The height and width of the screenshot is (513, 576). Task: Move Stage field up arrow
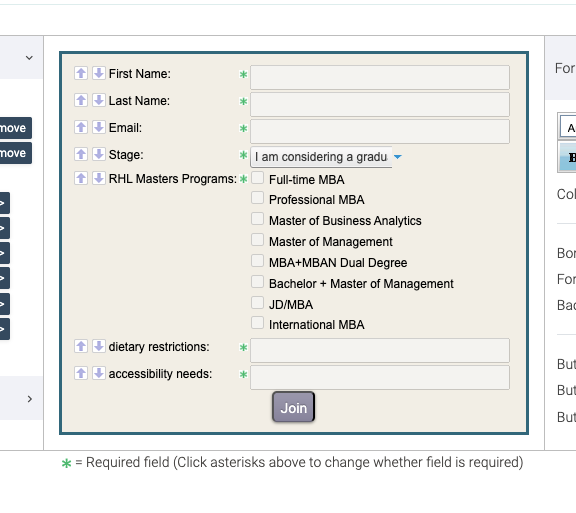[81, 154]
